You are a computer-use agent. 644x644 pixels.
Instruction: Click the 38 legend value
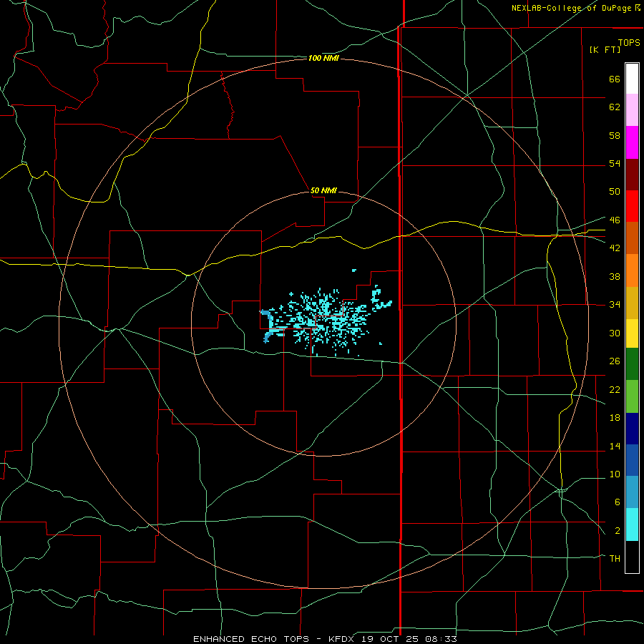coord(615,276)
